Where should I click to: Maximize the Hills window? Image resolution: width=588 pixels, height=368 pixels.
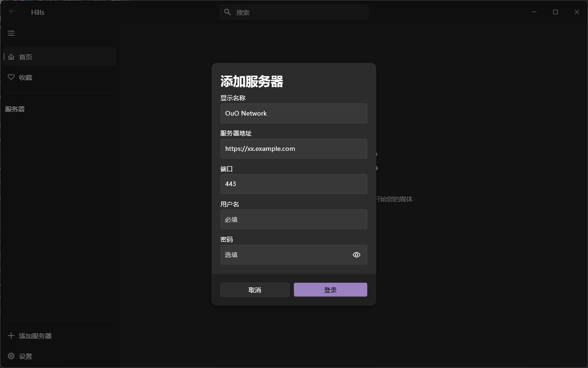point(555,12)
